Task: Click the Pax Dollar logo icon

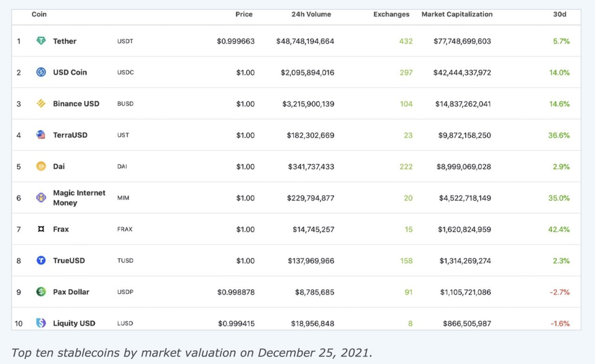Action: [x=41, y=292]
